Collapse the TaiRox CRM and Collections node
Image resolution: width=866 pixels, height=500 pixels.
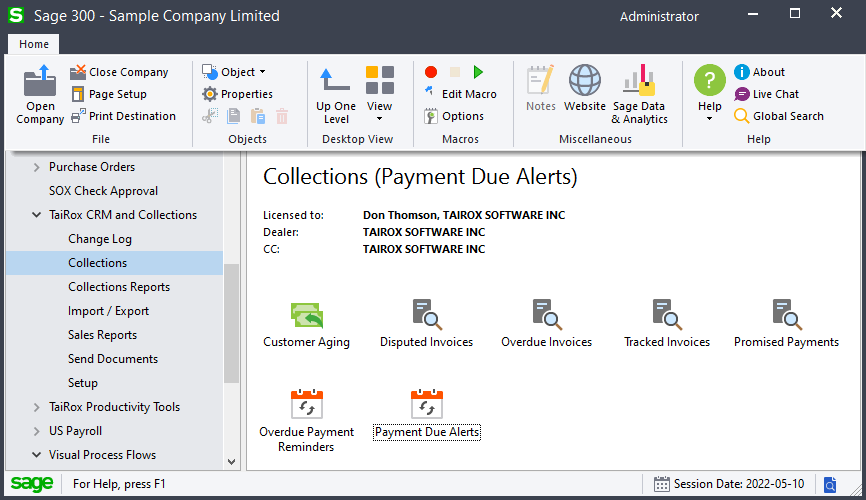(36, 215)
